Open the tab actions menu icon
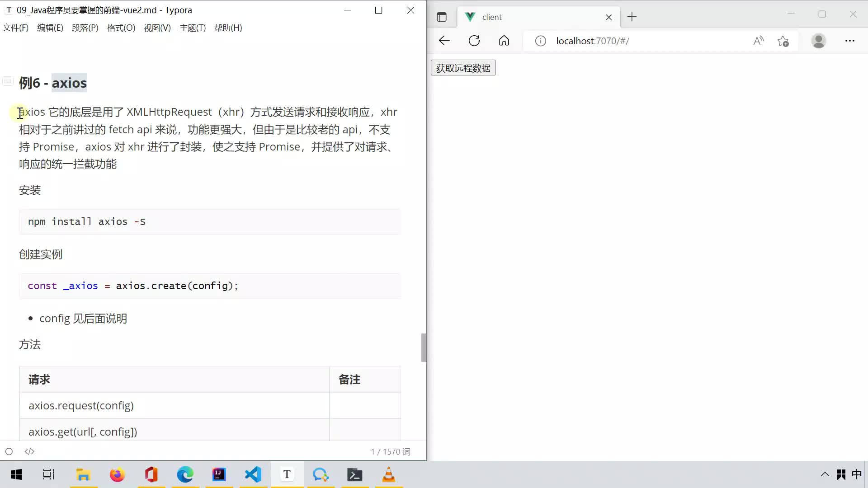Screen dimensions: 868x488 tap(442, 17)
